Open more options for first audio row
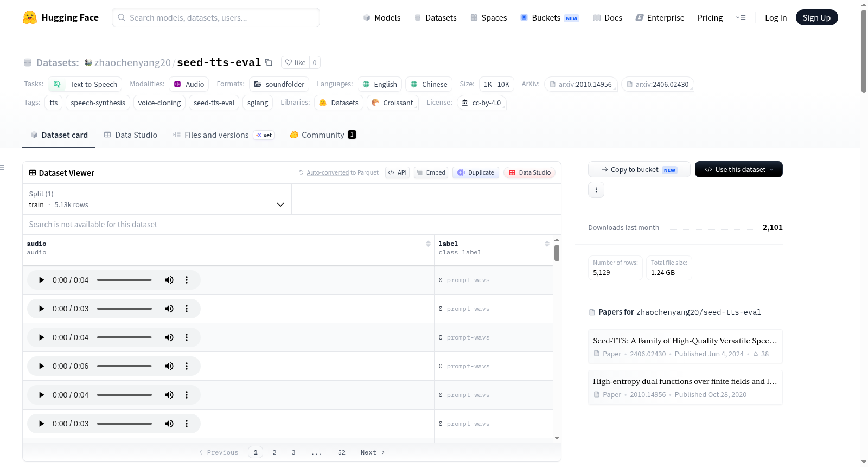 (x=187, y=280)
